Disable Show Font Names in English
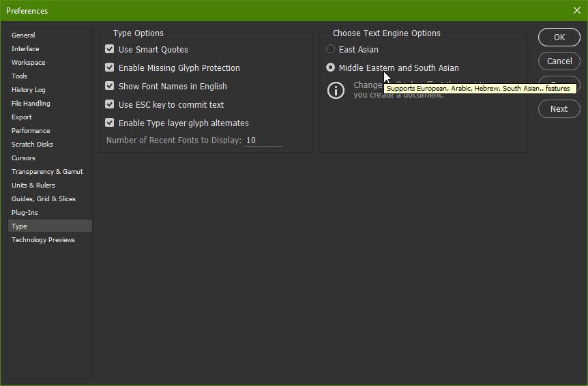Screen dimensions: 588x386 click(x=110, y=86)
